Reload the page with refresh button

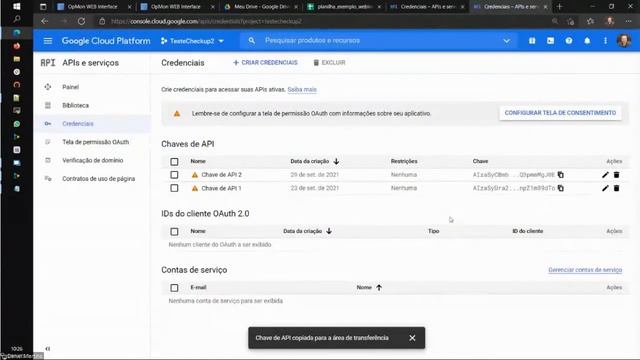coord(81,21)
